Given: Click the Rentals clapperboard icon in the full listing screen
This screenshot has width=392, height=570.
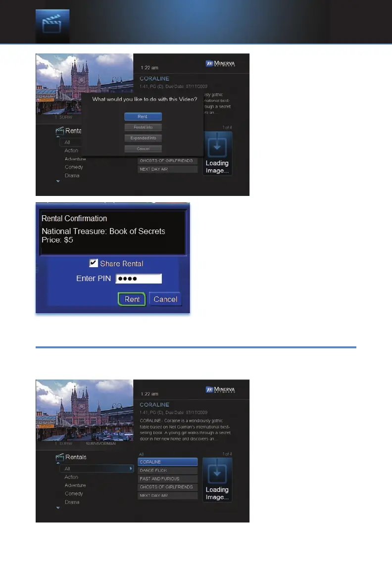Looking at the screenshot, I should point(59,457).
